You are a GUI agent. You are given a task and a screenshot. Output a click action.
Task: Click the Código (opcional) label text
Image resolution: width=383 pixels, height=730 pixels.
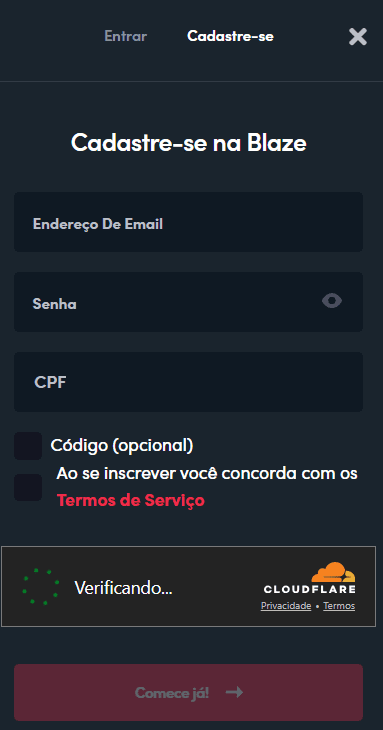pyautogui.click(x=122, y=446)
